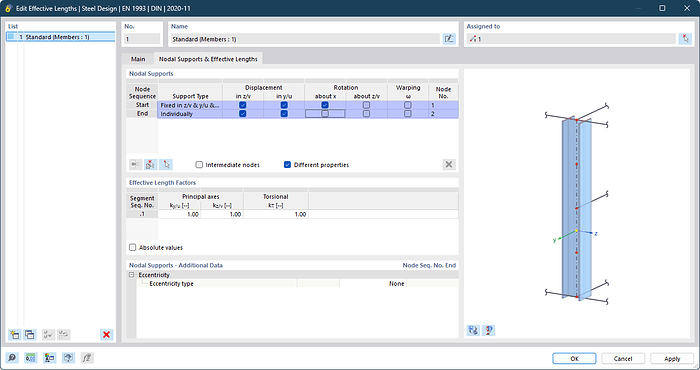700x370 pixels.
Task: Check Start row warping ω checkbox
Action: 408,105
